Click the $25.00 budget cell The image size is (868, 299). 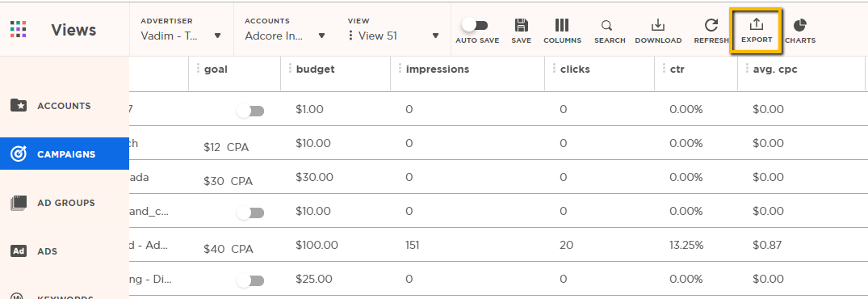(314, 279)
